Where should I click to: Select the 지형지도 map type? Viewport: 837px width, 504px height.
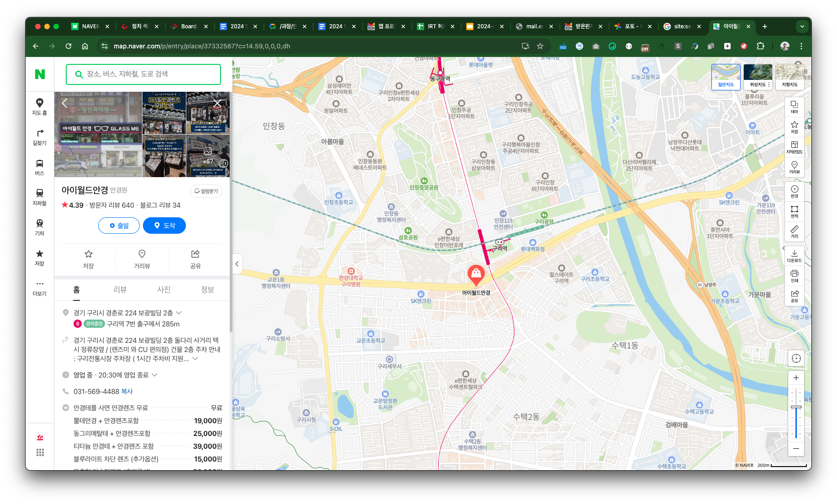click(x=790, y=77)
